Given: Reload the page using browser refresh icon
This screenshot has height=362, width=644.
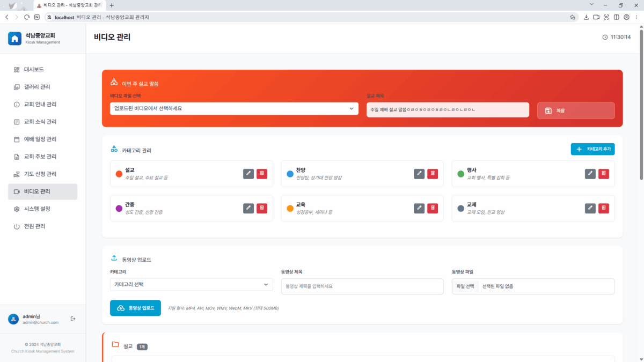Looking at the screenshot, I should click(x=27, y=17).
